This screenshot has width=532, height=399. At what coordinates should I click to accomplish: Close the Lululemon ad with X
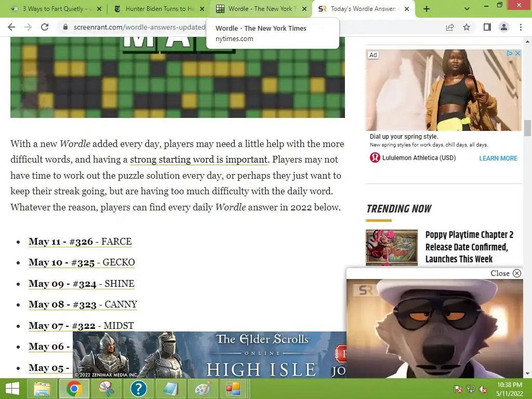tap(517, 54)
